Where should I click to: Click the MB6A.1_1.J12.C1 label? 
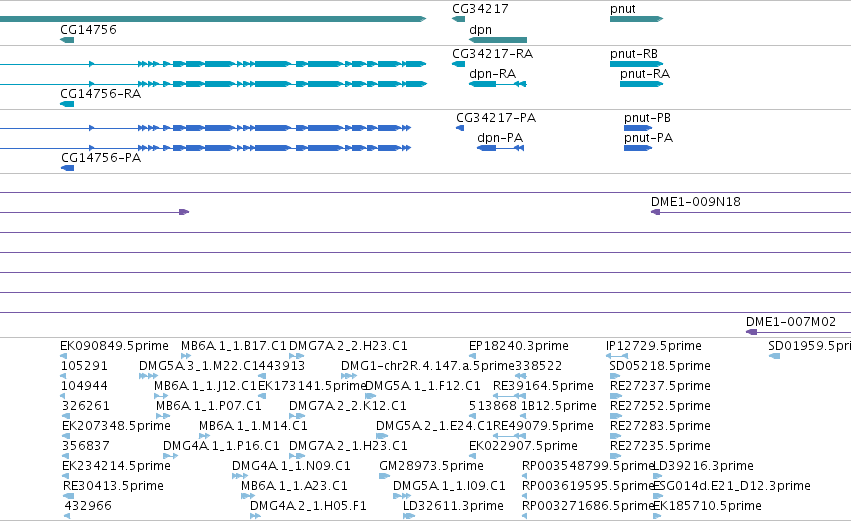pos(205,386)
